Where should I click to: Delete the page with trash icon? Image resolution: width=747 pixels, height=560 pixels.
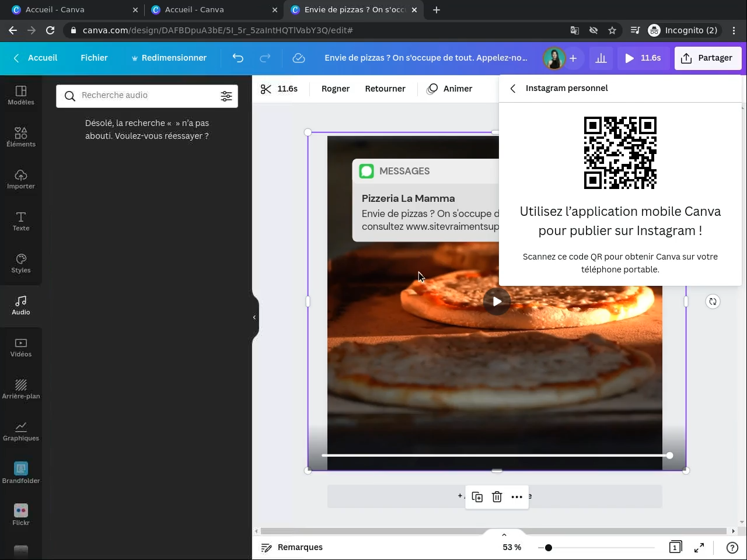click(497, 497)
